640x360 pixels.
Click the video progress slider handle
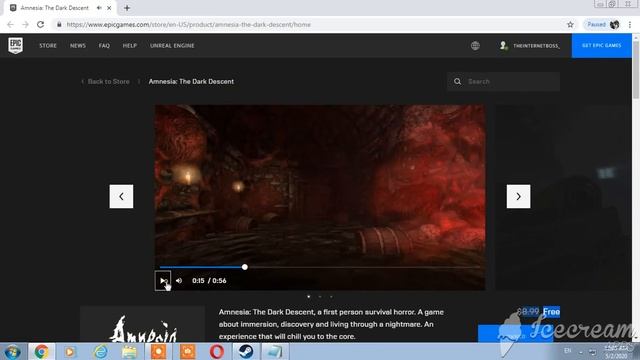[x=244, y=267]
